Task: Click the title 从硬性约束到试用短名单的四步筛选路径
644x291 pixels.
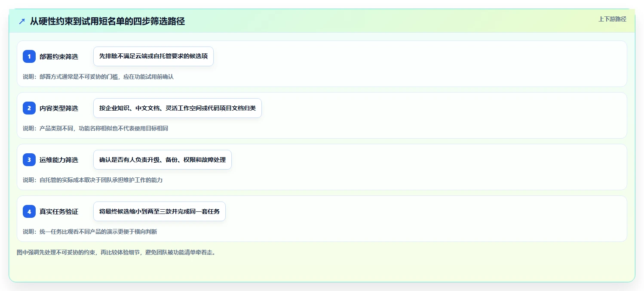Action: (x=107, y=21)
